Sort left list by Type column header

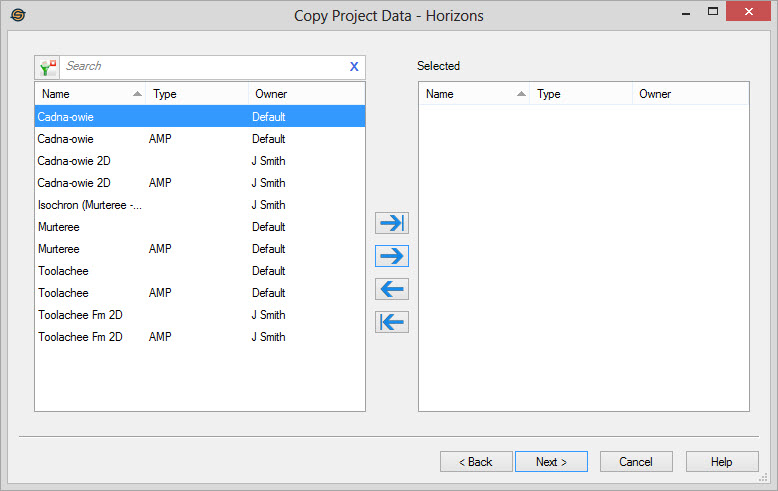pos(197,94)
